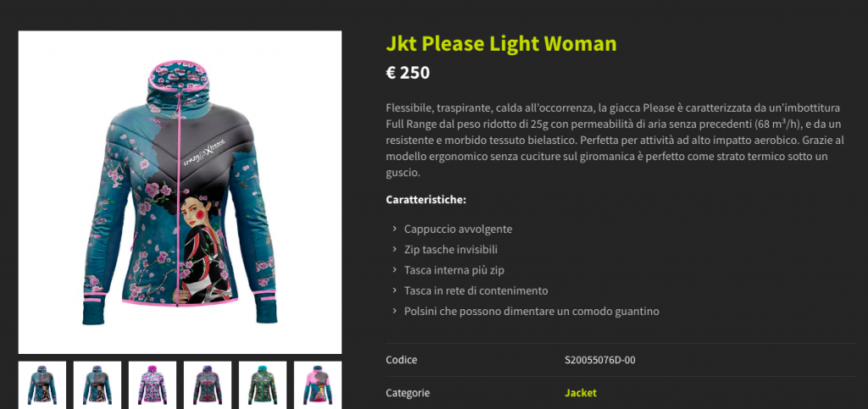Click the chevron beside Tasca interna più zip
Screen dimensions: 868x409
click(395, 270)
